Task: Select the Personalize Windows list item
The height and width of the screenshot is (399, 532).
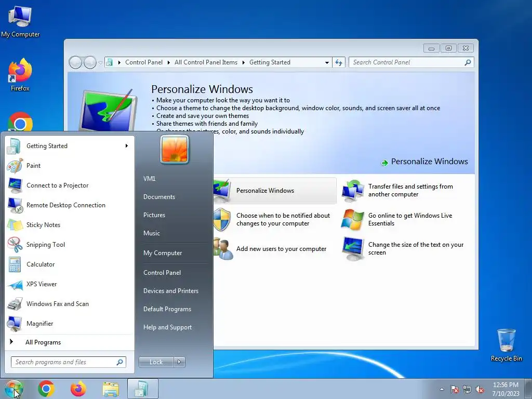Action: [x=275, y=190]
